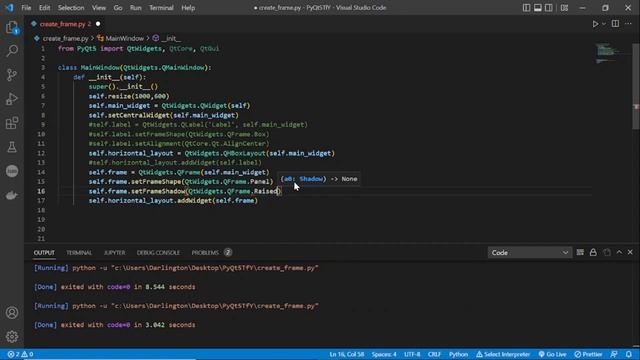Click line number 17 in gutter
Image resolution: width=640 pixels, height=360 pixels.
click(41, 201)
